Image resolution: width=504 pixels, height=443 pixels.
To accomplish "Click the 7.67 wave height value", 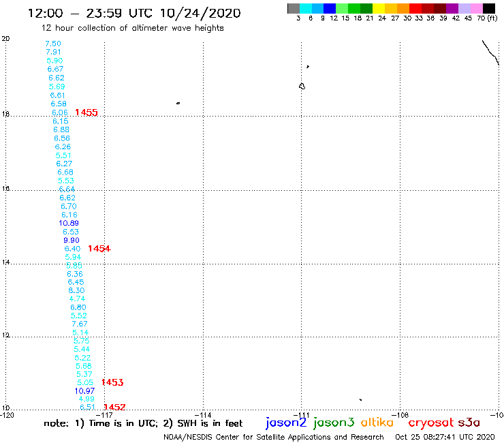I will 80,324.
